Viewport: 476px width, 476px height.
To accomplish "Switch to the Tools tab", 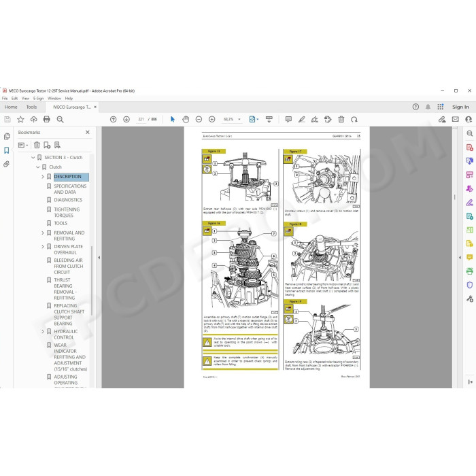I will (x=31, y=107).
